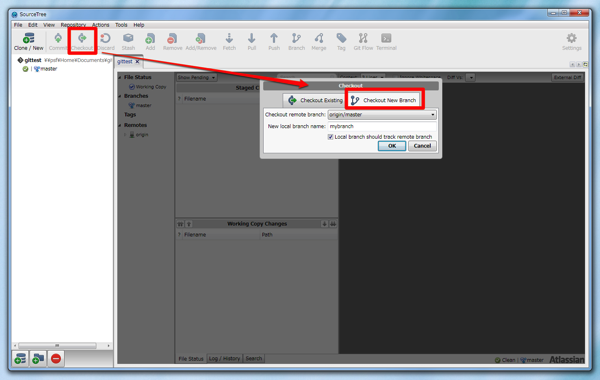This screenshot has width=600, height=380.
Task: Click the add repository icon at bottom-left
Action: [x=20, y=359]
